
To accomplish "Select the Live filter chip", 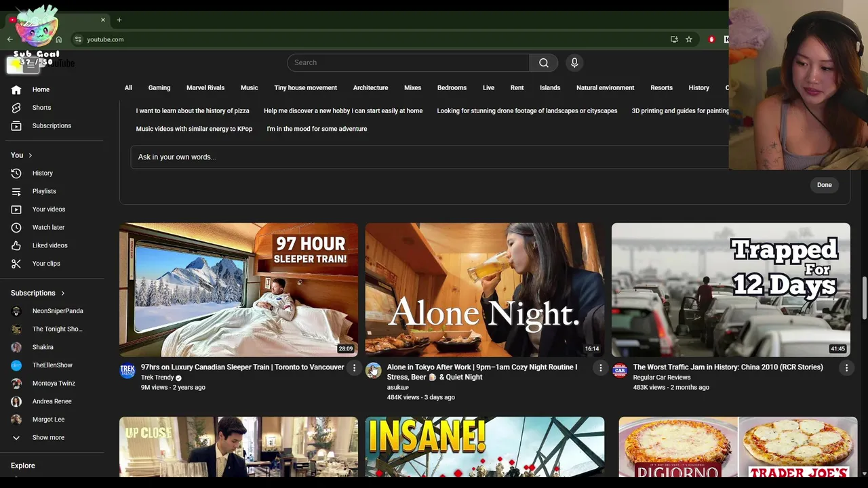I will click(488, 87).
